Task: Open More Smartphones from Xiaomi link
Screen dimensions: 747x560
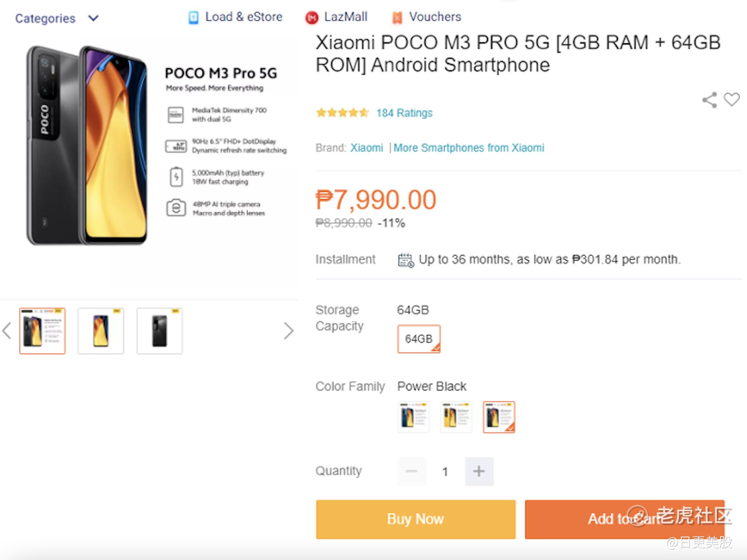Action: (469, 148)
